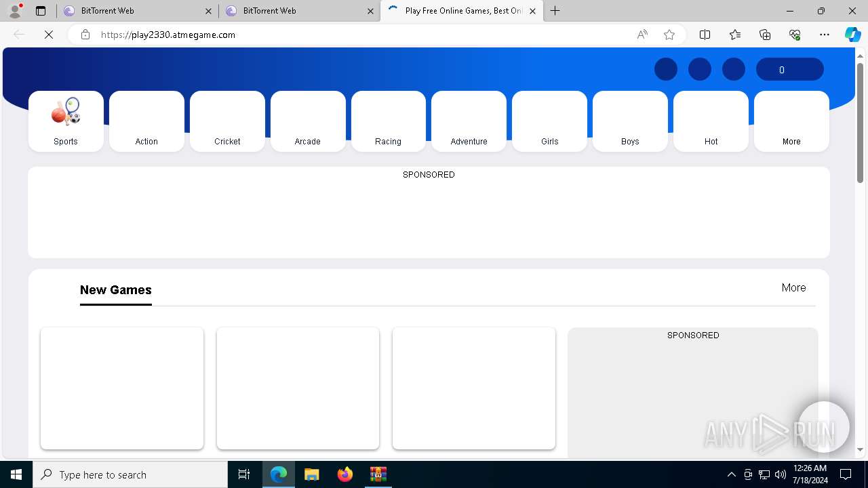Open the Girls games category

click(x=549, y=121)
